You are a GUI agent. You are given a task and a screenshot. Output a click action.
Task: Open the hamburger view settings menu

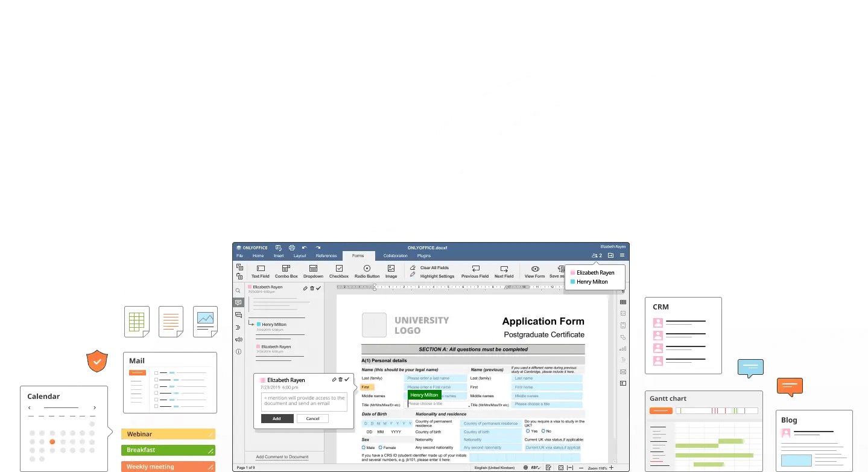point(622,256)
